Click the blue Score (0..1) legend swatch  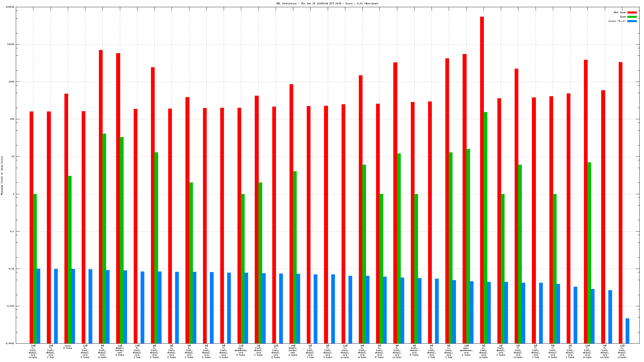click(x=632, y=21)
